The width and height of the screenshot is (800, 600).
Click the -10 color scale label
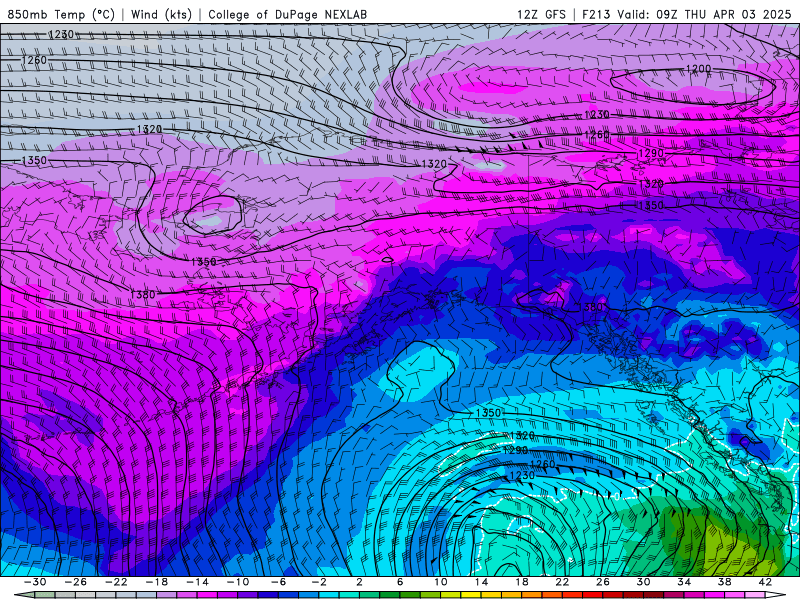pos(238,582)
